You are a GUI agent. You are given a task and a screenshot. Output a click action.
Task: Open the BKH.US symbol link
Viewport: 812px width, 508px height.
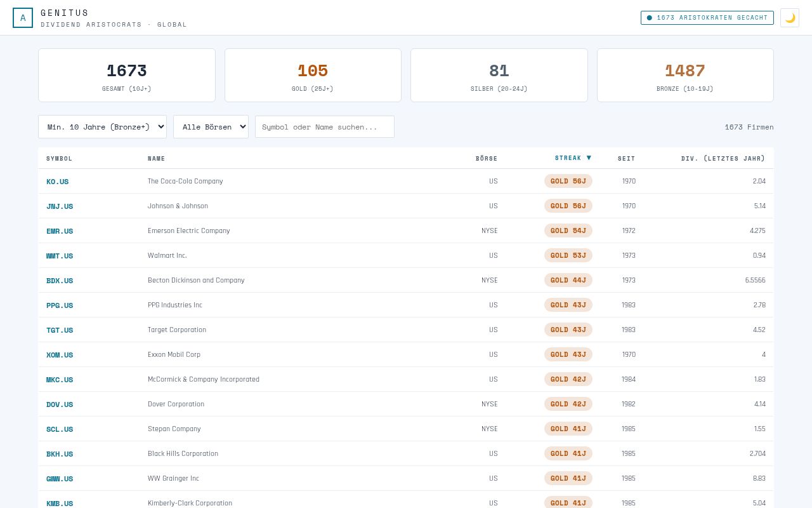pyautogui.click(x=60, y=454)
